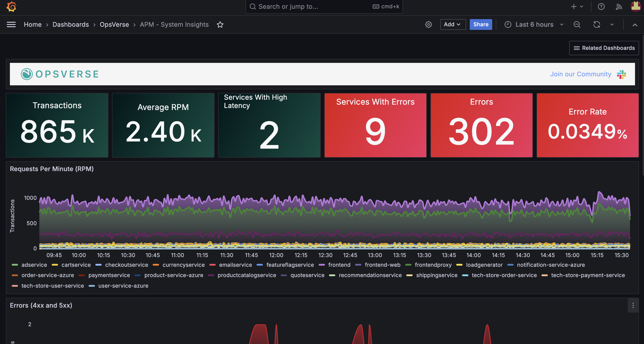Viewport: 644px width, 344px height.
Task: Click the Slack community icon
Action: pos(622,74)
